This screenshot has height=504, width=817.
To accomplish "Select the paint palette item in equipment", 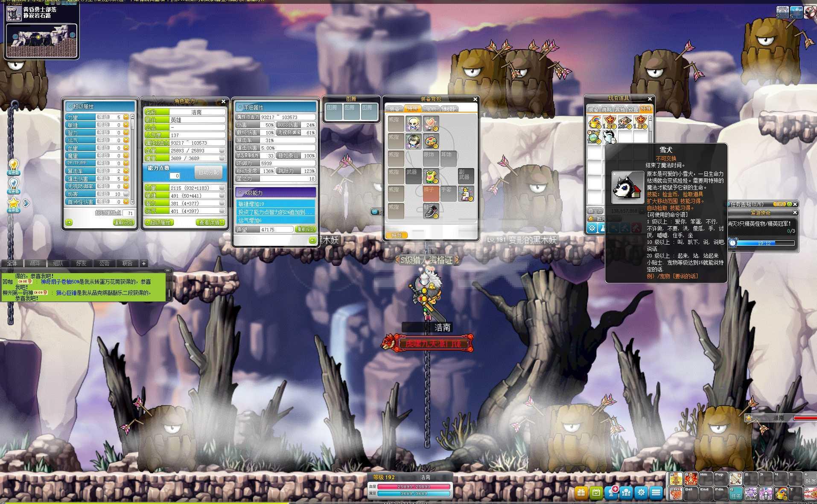I will 431,141.
